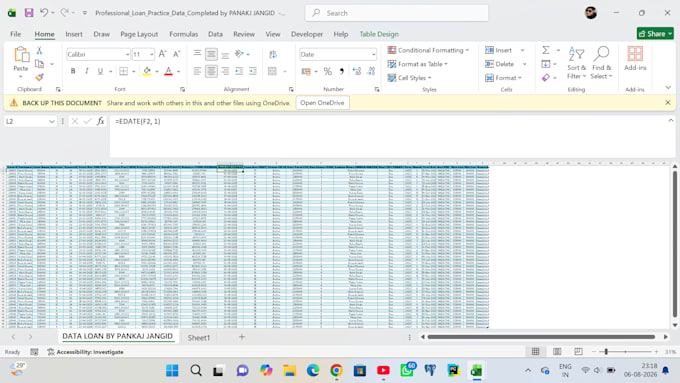This screenshot has height=383, width=680.
Task: Increase font size with larger A icon
Action: click(x=162, y=54)
